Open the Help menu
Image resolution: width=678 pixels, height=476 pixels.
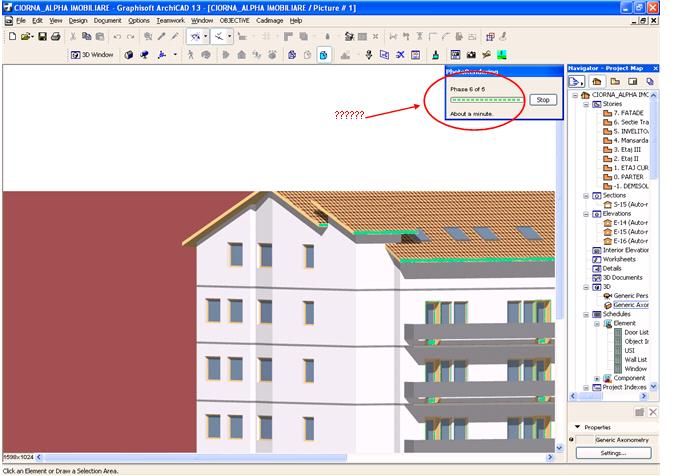click(296, 20)
